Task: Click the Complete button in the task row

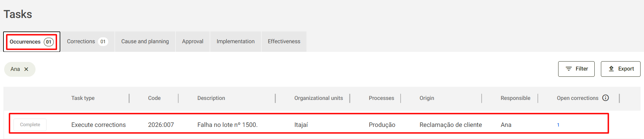Action: pyautogui.click(x=30, y=124)
